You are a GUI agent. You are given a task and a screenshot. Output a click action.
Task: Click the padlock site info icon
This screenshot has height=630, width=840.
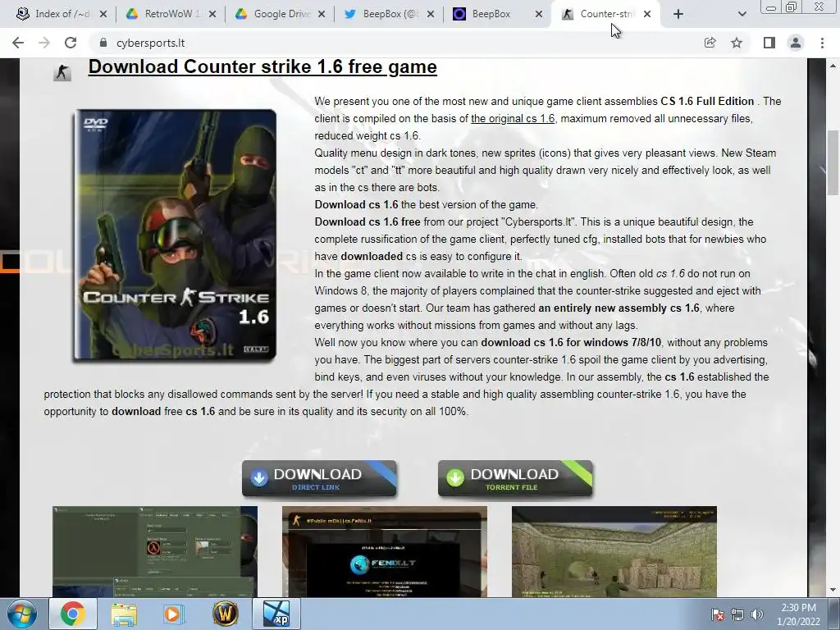(103, 43)
